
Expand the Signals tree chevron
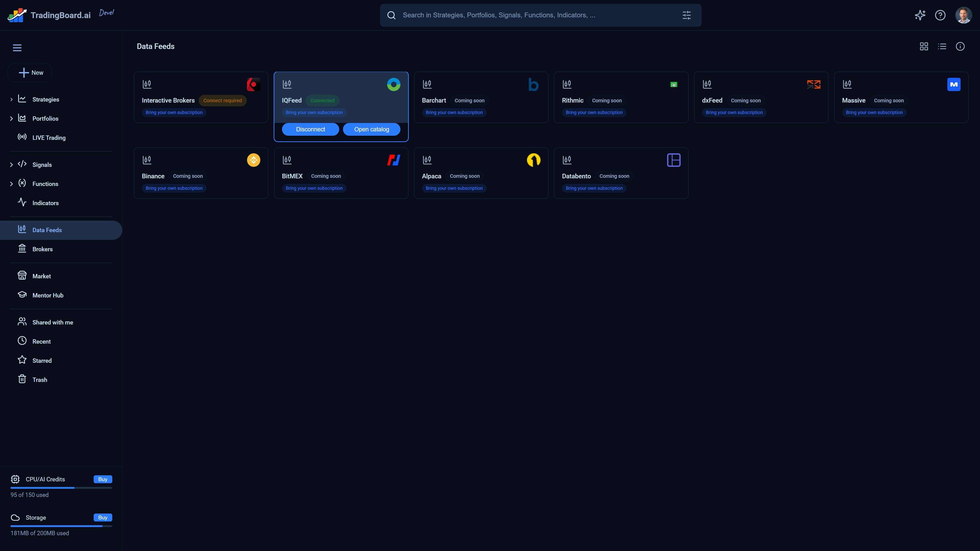[x=11, y=165]
